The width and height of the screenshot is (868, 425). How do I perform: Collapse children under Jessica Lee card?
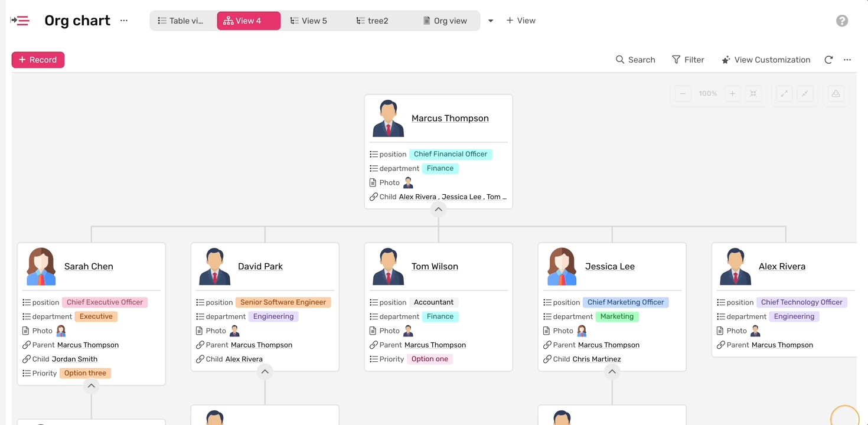(612, 371)
